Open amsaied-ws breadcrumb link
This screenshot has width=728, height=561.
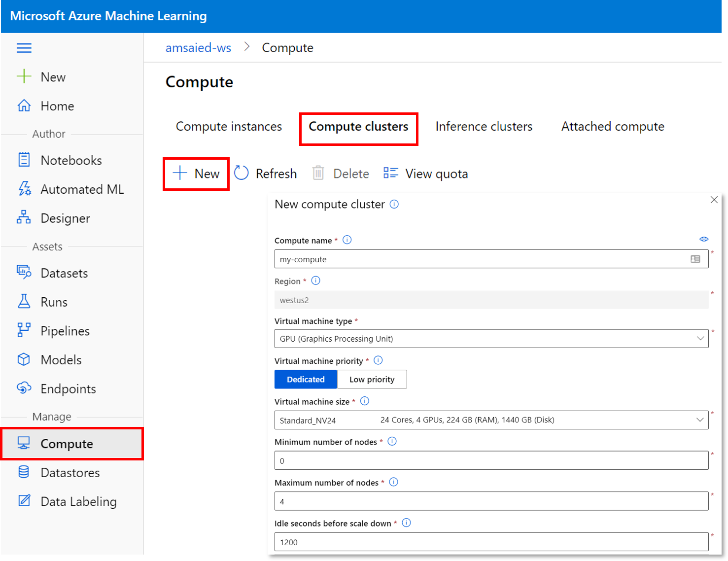(x=198, y=48)
